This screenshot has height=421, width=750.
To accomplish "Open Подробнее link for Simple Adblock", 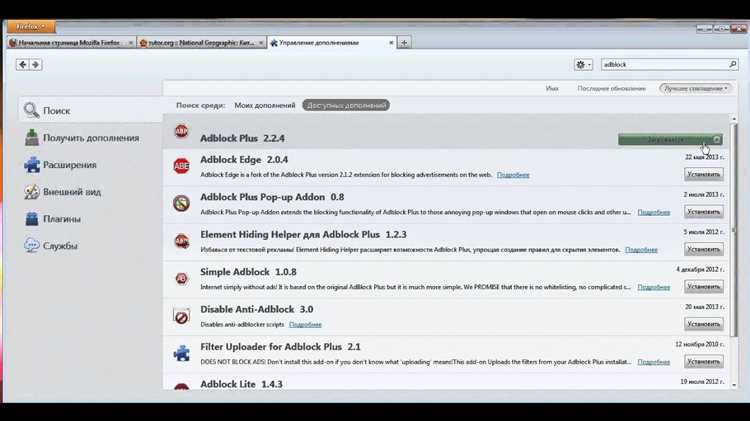I will coord(654,287).
